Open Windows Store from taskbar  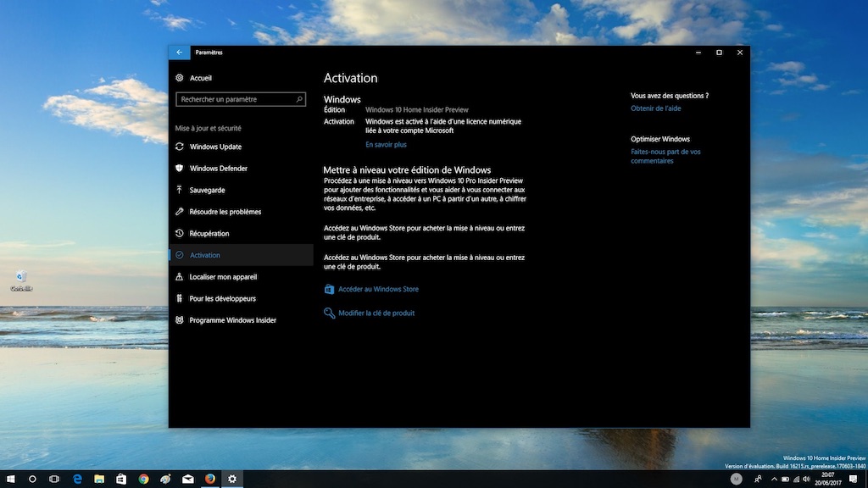point(121,480)
